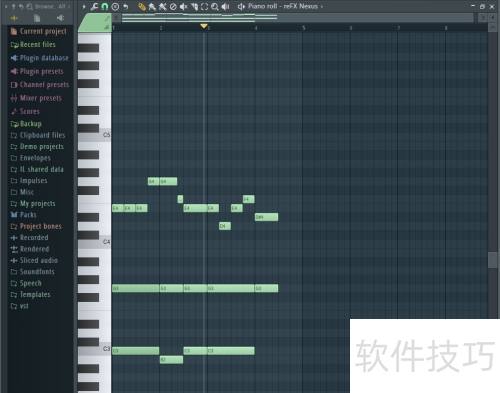This screenshot has width=500, height=393.
Task: Open the browser menu arrow
Action: point(5,6)
